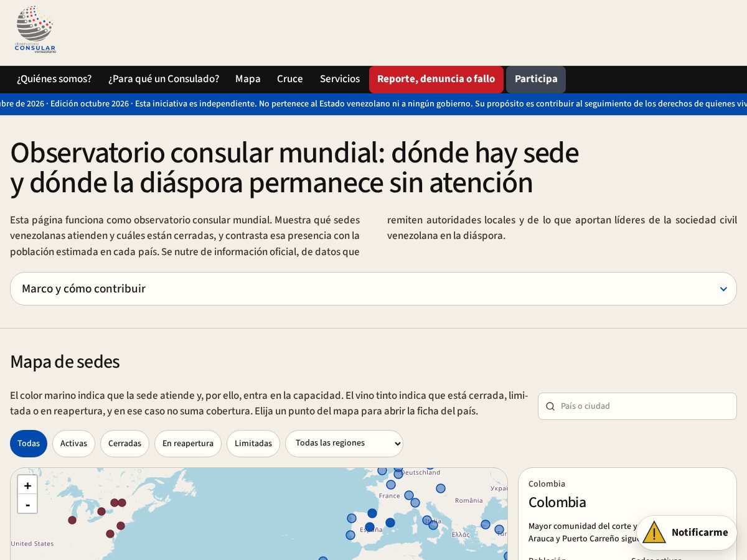Viewport: 747px width, 560px height.
Task: Select the map marker over the France label
Action: click(x=391, y=485)
